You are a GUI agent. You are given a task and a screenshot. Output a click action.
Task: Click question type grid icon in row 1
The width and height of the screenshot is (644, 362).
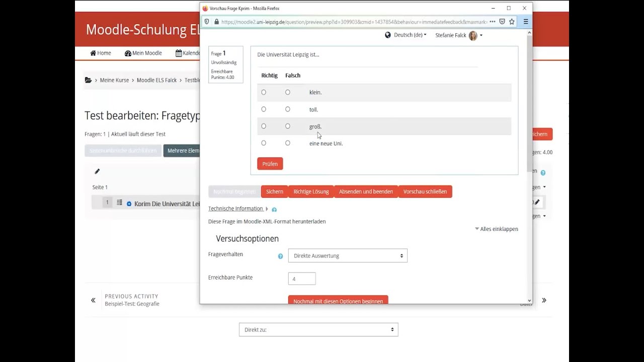point(120,203)
